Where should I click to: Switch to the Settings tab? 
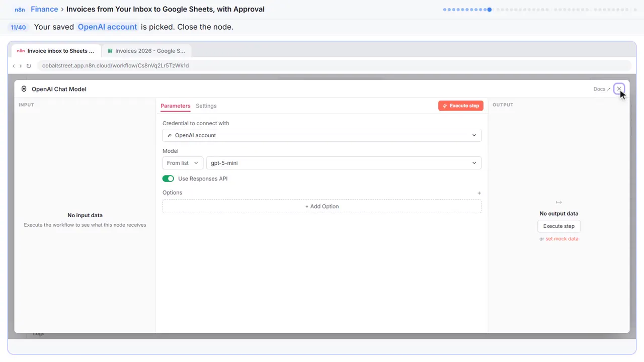point(206,106)
